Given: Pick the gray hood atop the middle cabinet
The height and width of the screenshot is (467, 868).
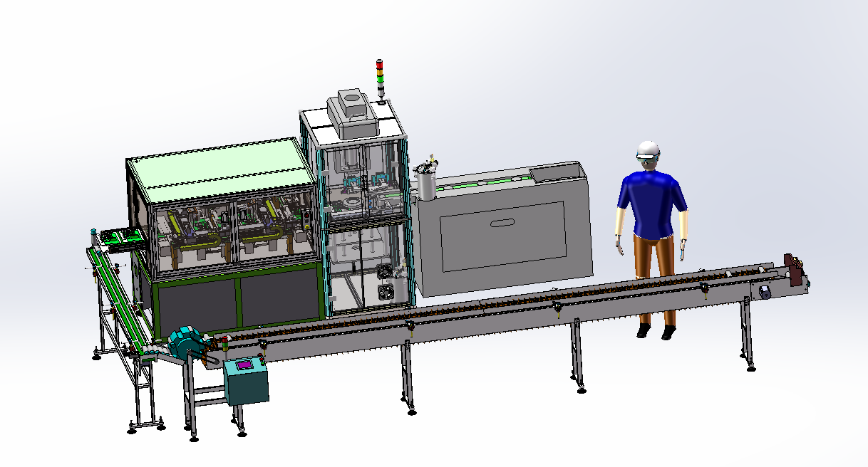Looking at the screenshot, I should pos(352,115).
